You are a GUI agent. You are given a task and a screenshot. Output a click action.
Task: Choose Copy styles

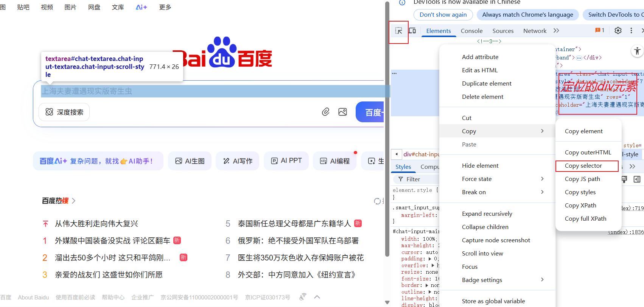(588, 192)
